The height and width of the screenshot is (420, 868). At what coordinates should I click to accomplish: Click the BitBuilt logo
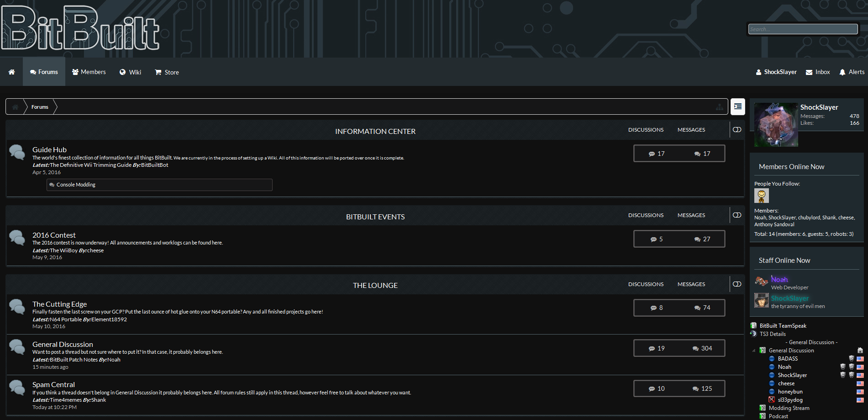(x=80, y=27)
